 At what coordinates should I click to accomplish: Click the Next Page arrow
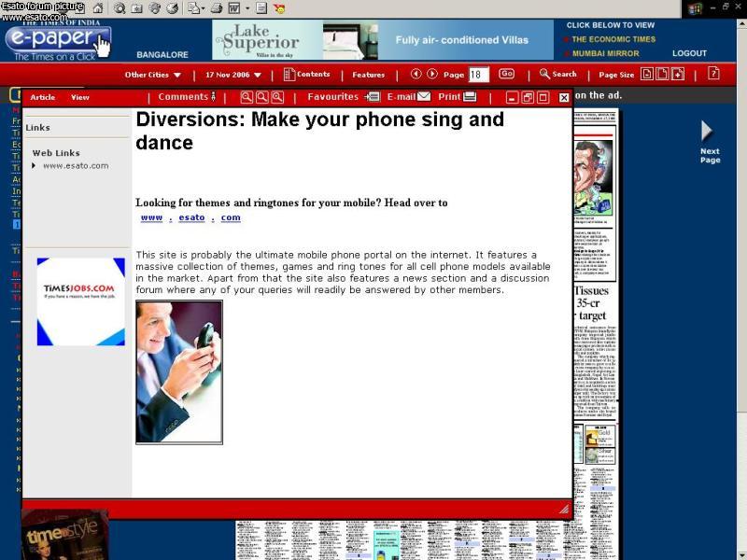709,140
